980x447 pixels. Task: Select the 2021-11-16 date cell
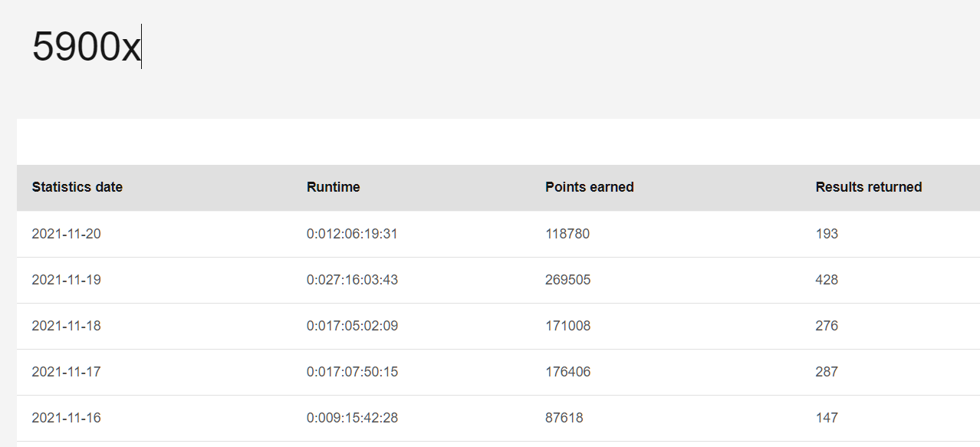[x=66, y=418]
